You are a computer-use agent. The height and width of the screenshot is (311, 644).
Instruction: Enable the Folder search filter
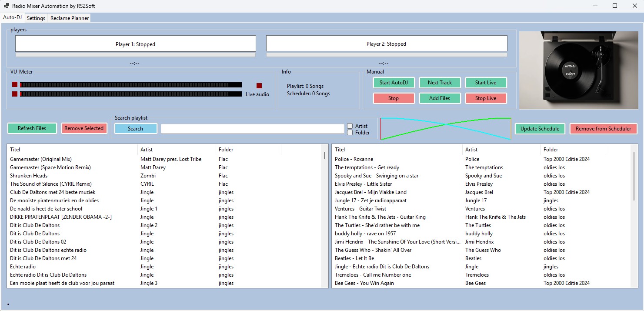pos(350,132)
